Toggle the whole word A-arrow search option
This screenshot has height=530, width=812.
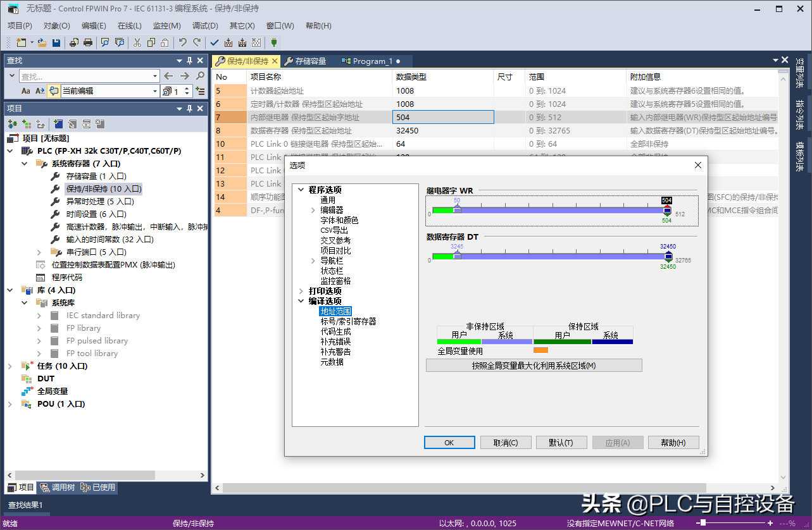point(40,91)
